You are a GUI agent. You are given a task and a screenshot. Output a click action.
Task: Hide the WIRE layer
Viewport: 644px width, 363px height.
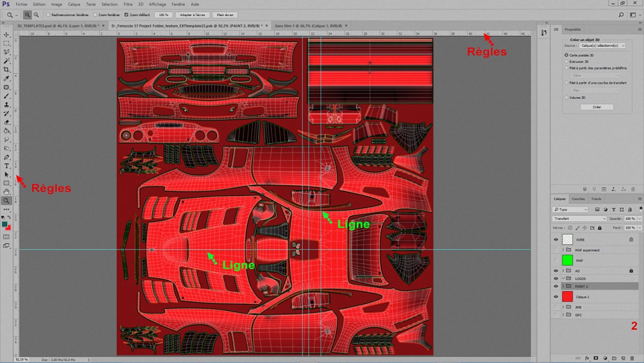tap(556, 240)
